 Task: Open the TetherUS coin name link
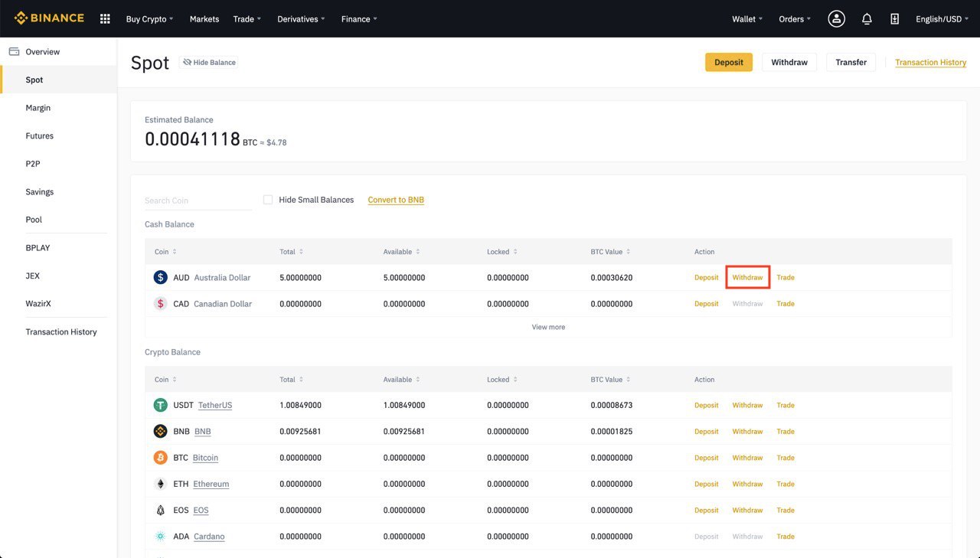point(215,405)
